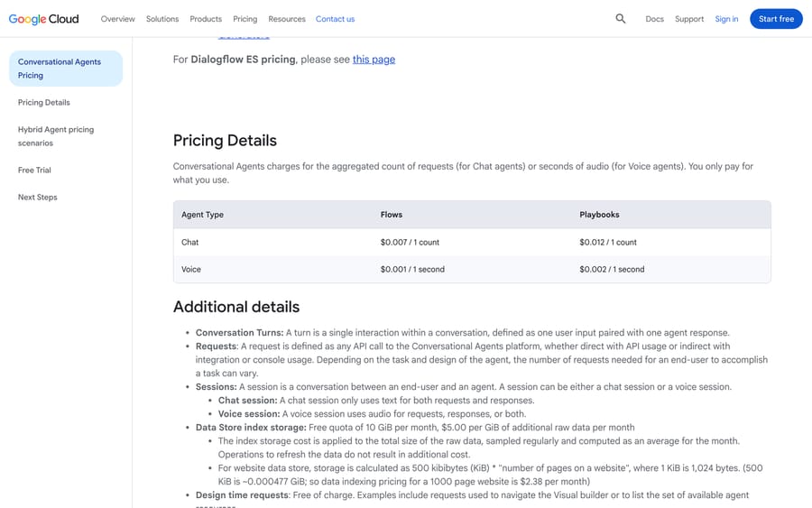Click the $0.002 / 1 second cell
Screen dimensions: 812x508
pyautogui.click(x=612, y=269)
